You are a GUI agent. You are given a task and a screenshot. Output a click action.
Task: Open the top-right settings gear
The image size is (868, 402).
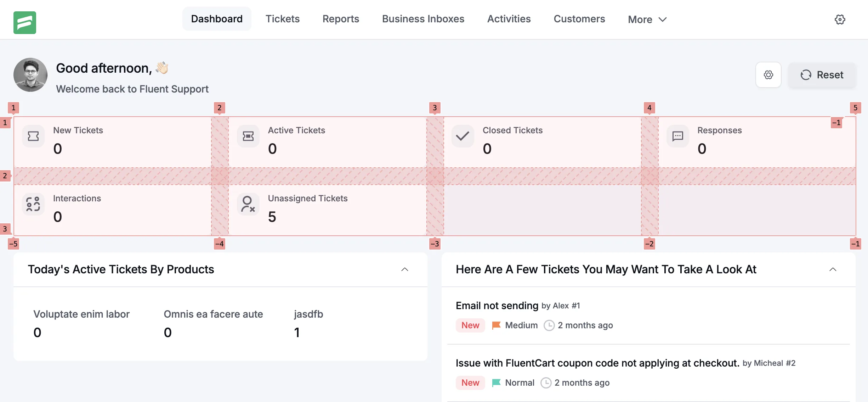[839, 19]
